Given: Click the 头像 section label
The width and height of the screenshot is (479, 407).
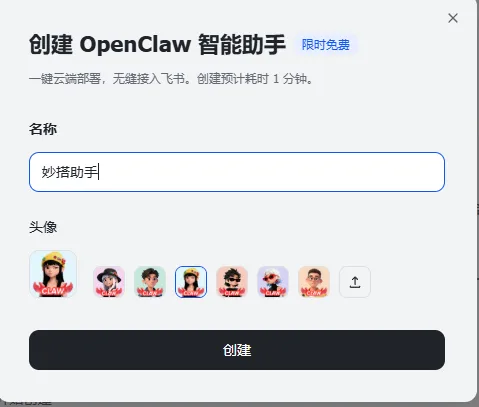Looking at the screenshot, I should [43, 227].
